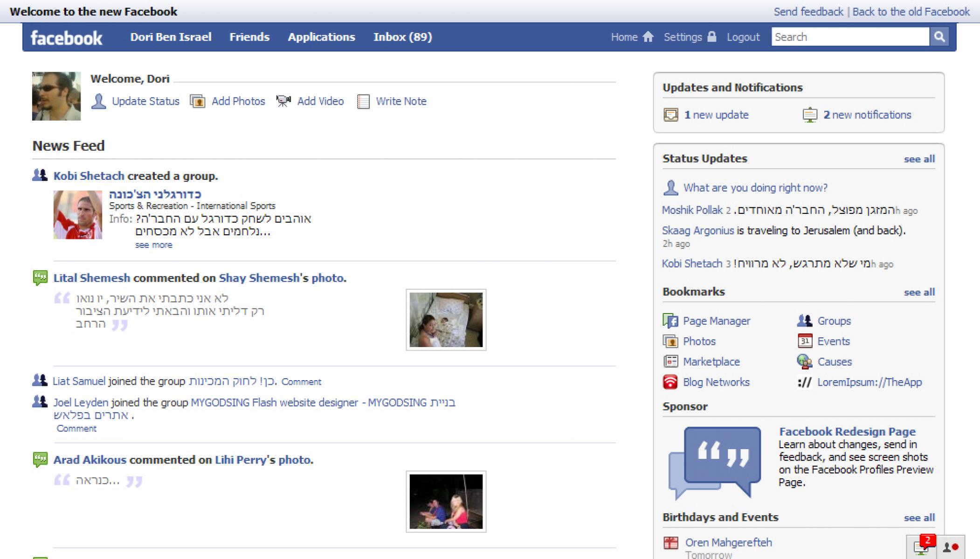This screenshot has width=980, height=559.
Task: Click inside the Search input field
Action: coord(849,37)
